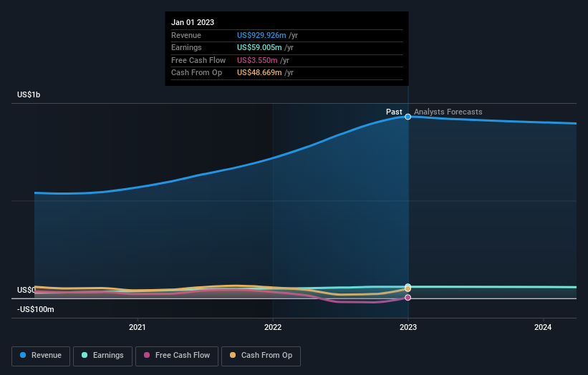The width and height of the screenshot is (588, 375).
Task: Click the Past label on chart
Action: (x=394, y=112)
